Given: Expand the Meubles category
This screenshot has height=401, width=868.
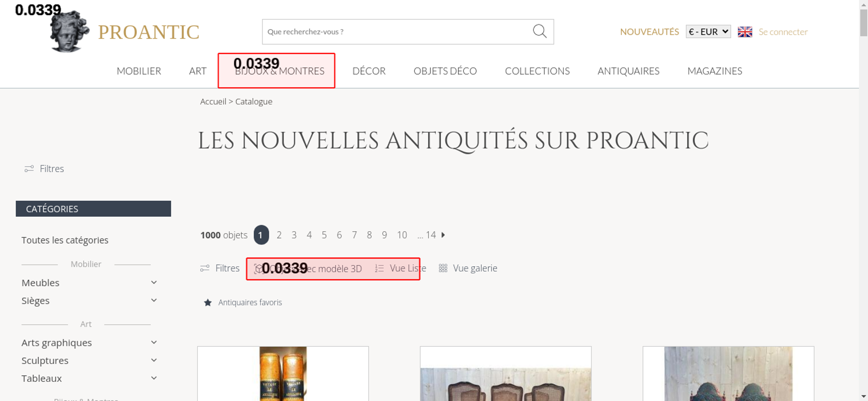Looking at the screenshot, I should pos(154,283).
